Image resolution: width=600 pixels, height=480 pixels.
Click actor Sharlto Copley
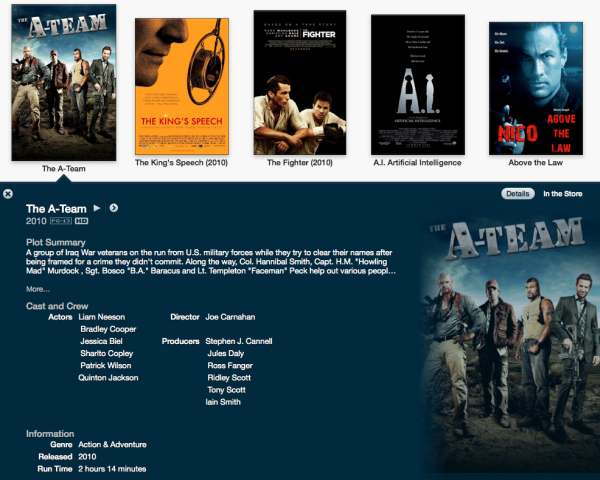coord(107,353)
